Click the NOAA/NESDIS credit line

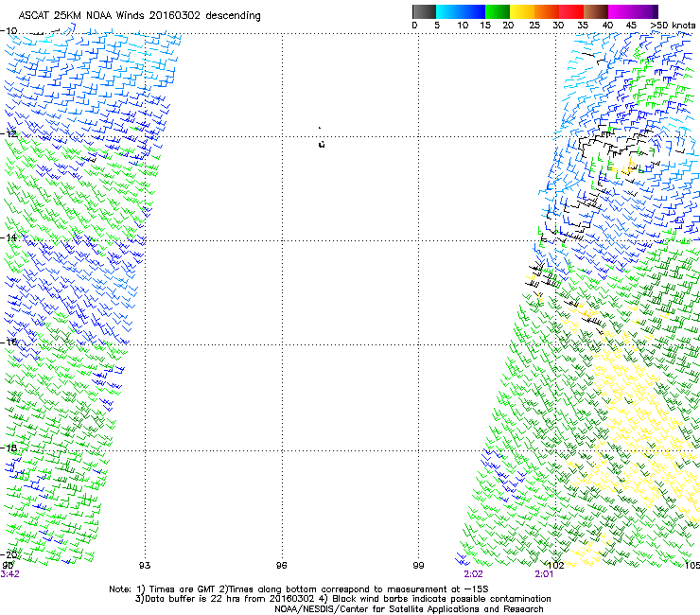[409, 608]
